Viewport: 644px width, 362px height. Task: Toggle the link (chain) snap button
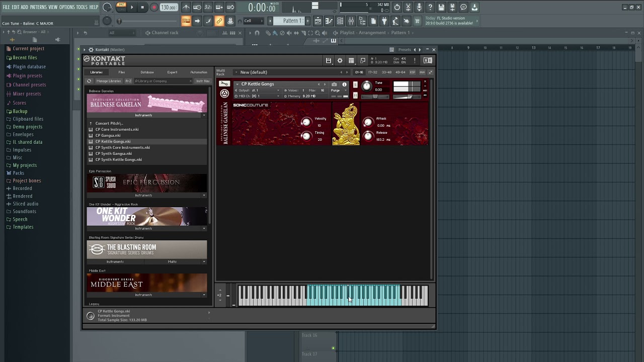219,21
